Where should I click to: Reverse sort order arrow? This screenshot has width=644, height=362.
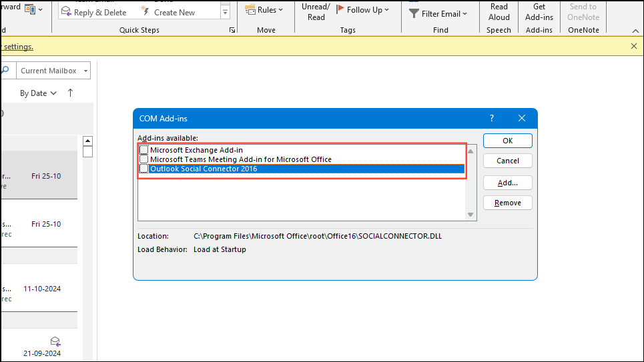pyautogui.click(x=70, y=93)
